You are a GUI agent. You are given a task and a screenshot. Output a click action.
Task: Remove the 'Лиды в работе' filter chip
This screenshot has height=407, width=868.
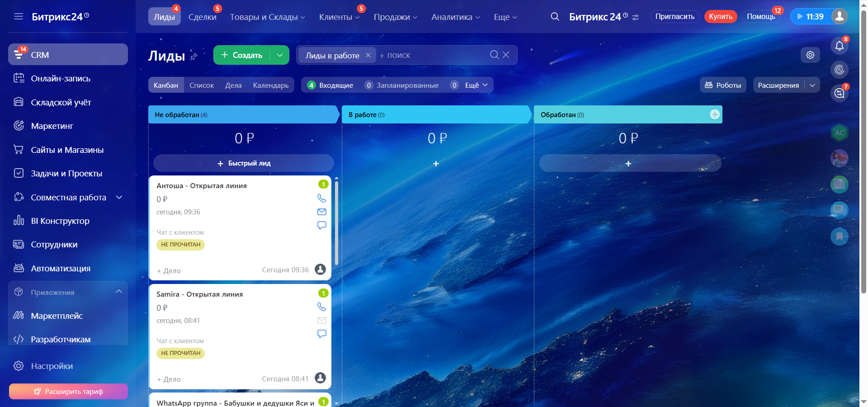click(368, 55)
